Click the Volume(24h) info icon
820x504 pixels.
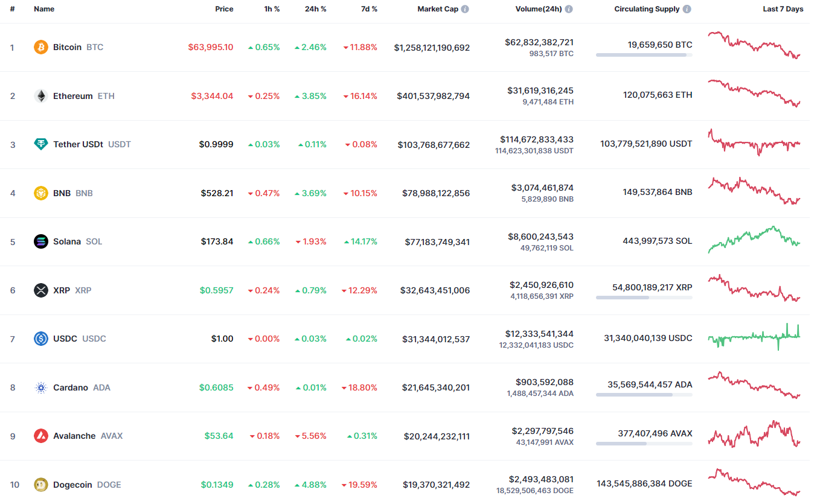click(x=569, y=10)
